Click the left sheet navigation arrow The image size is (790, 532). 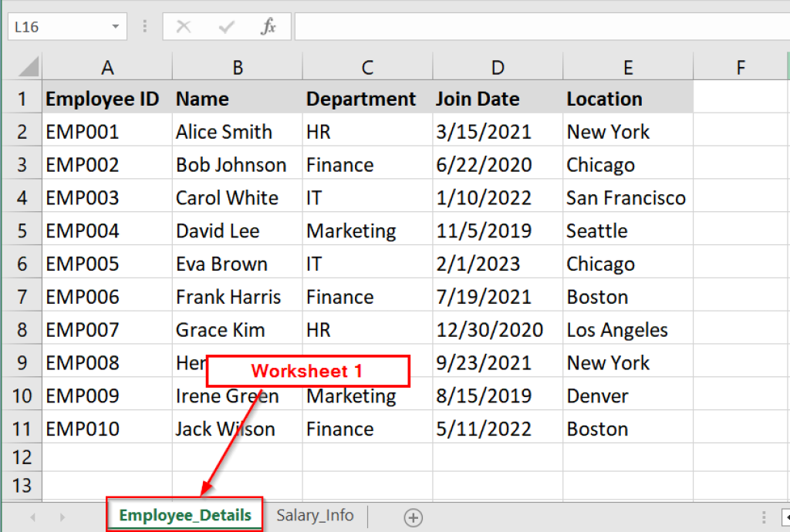click(32, 517)
